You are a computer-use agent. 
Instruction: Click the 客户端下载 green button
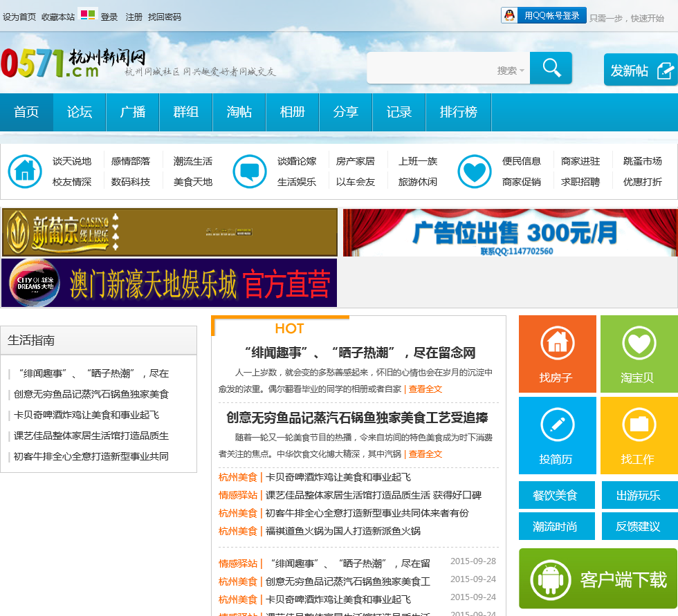[x=598, y=579]
